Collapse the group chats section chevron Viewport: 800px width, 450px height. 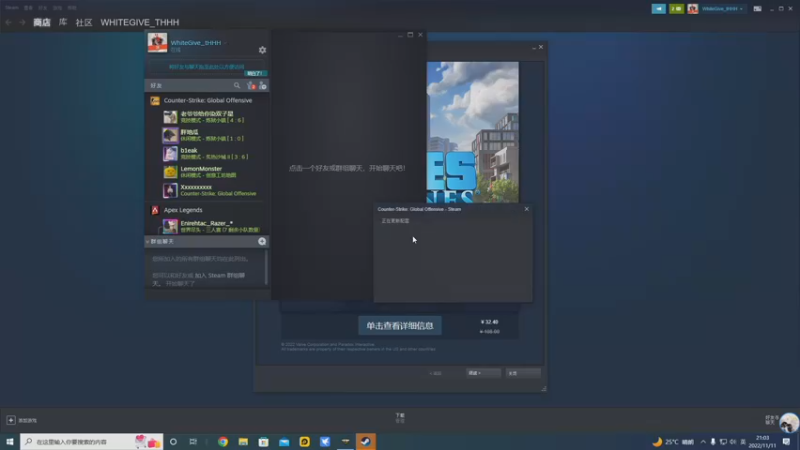[x=147, y=242]
